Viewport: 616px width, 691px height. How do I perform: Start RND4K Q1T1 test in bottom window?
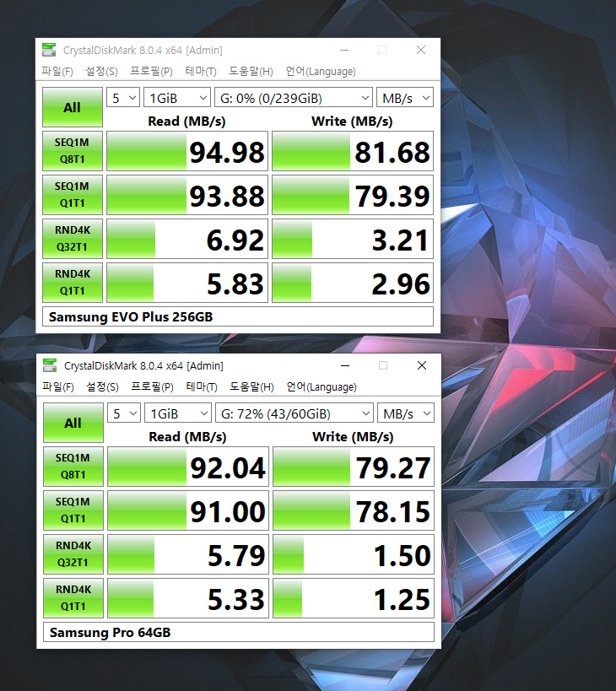pyautogui.click(x=73, y=598)
